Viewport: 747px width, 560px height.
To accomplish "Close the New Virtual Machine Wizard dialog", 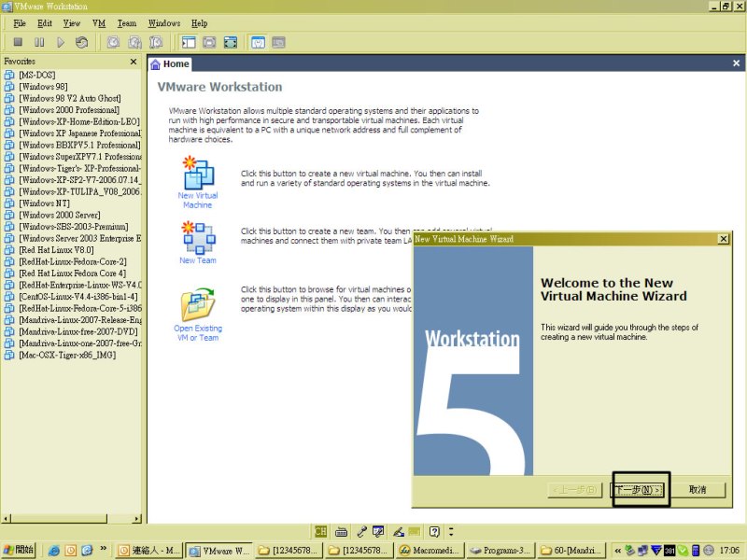I will click(723, 239).
